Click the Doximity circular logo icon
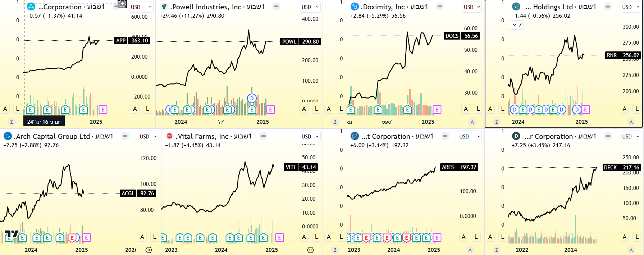This screenshot has width=644, height=255. click(x=355, y=6)
